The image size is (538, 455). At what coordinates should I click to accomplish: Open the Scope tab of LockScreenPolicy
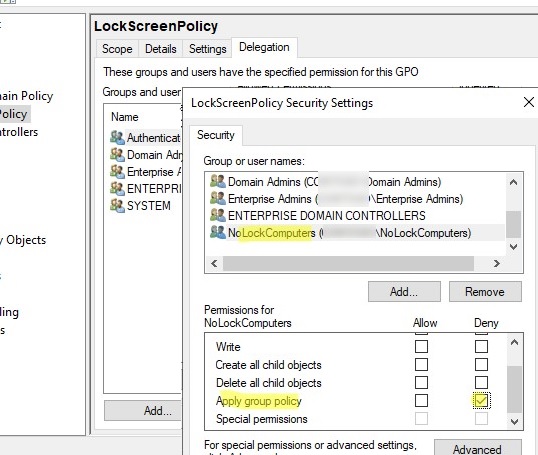(117, 49)
